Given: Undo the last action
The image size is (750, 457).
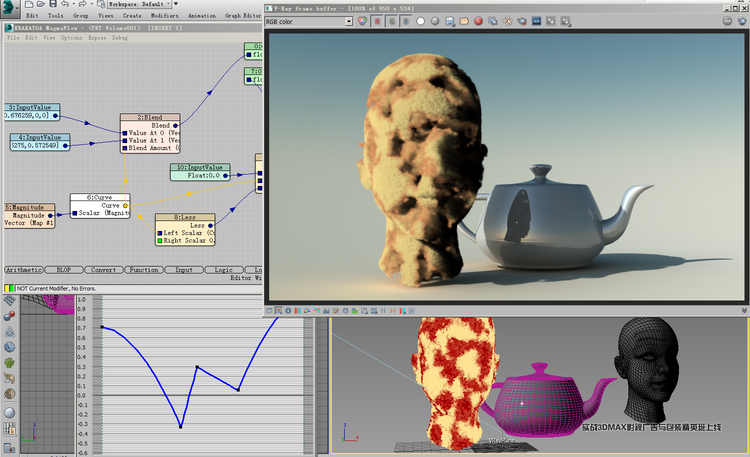Looking at the screenshot, I should click(65, 4).
